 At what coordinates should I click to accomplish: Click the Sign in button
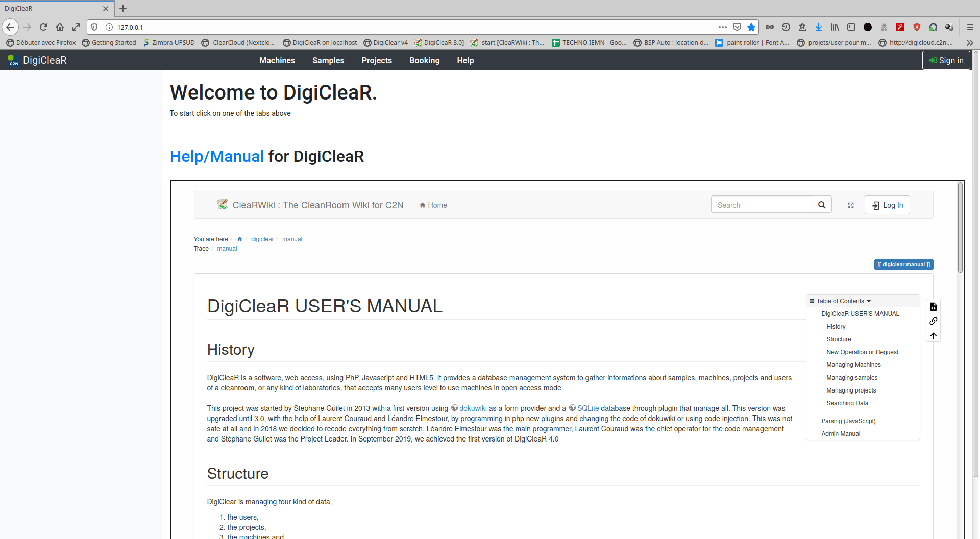point(946,60)
